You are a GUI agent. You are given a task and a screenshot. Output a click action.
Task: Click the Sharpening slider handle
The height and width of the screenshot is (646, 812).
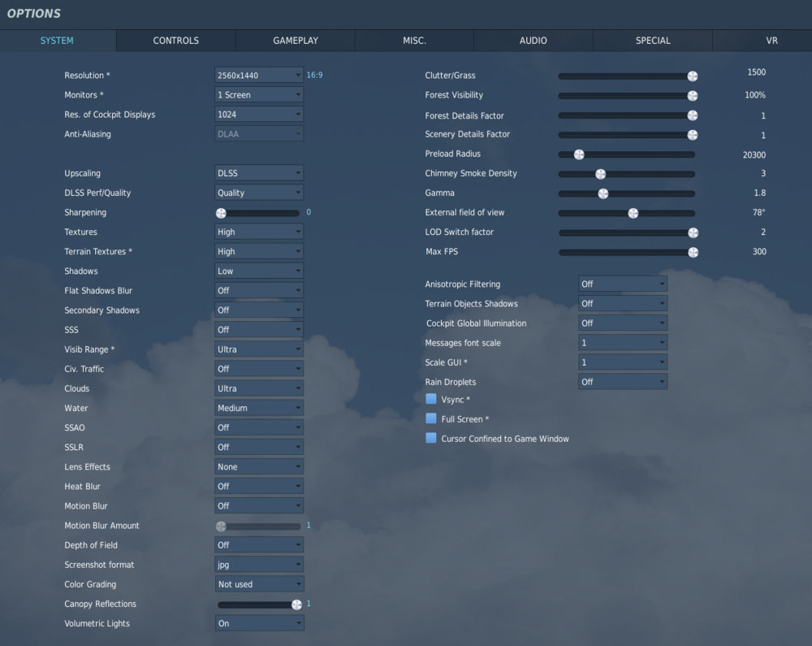pyautogui.click(x=221, y=213)
